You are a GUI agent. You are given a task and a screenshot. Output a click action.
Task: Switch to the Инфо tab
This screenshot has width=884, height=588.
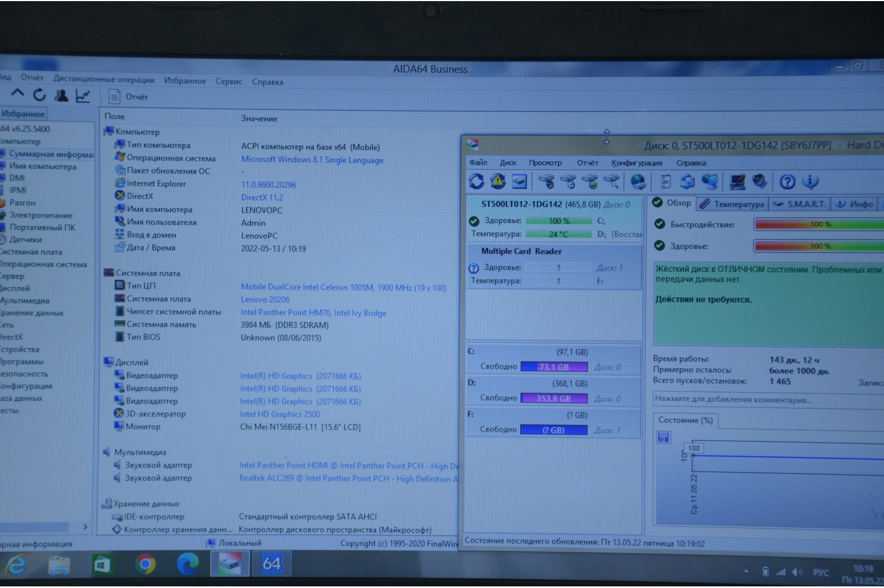(854, 204)
